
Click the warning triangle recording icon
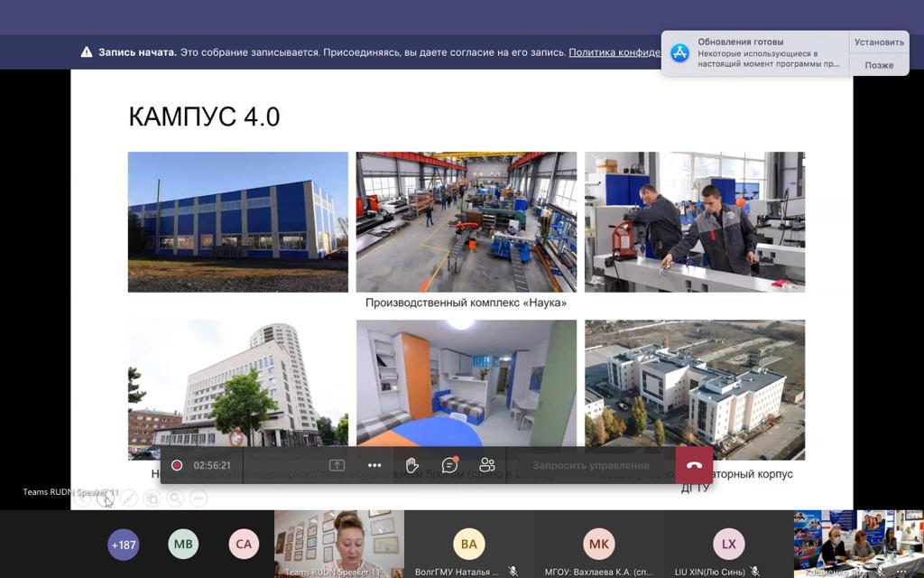pos(87,51)
